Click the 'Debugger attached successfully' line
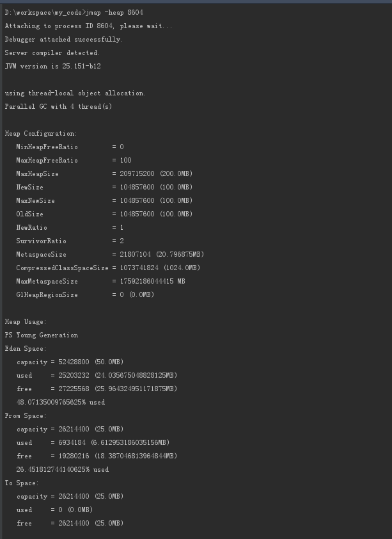The width and height of the screenshot is (392, 539). tap(63, 40)
